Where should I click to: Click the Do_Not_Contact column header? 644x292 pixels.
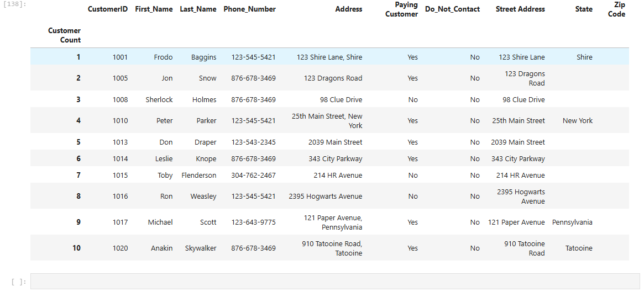tap(452, 9)
